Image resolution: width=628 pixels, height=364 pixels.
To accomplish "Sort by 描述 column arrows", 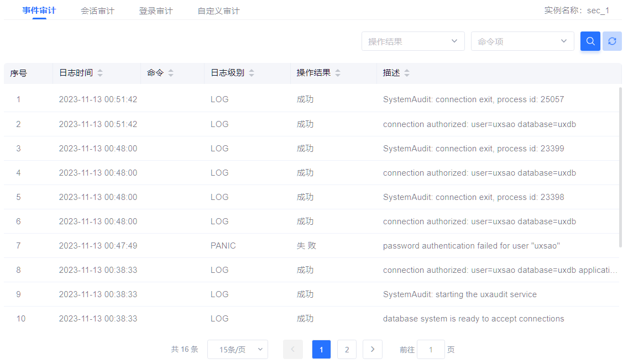I will click(x=407, y=73).
